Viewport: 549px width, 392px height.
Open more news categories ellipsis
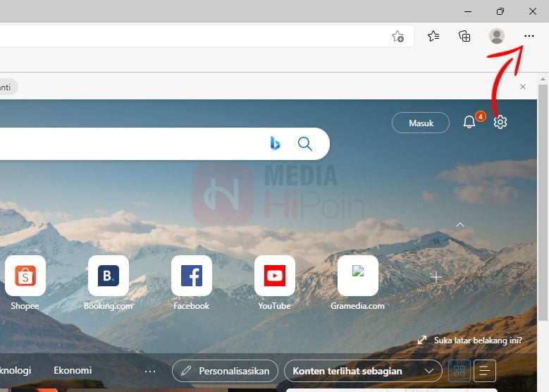150,371
